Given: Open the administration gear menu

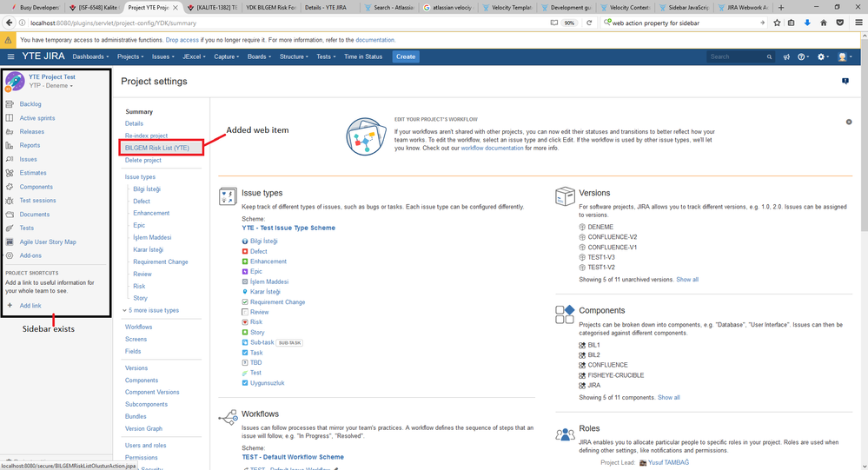Looking at the screenshot, I should click(823, 57).
